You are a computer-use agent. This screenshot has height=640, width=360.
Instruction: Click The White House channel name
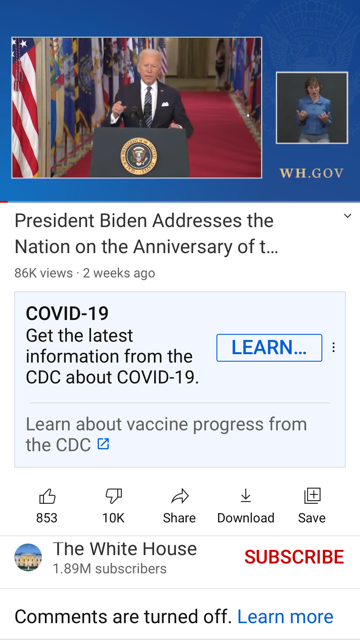point(125,549)
